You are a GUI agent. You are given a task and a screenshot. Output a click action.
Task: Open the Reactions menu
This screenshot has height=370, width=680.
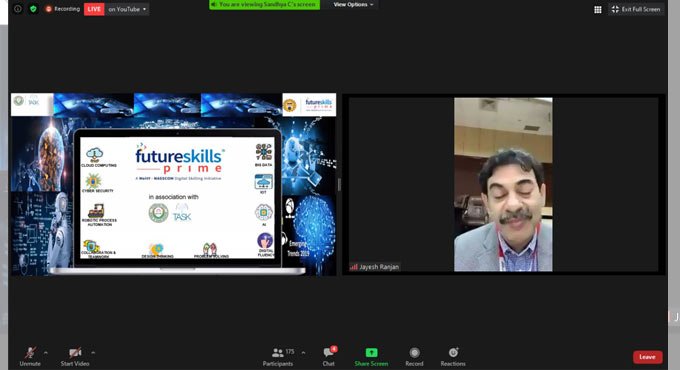453,357
